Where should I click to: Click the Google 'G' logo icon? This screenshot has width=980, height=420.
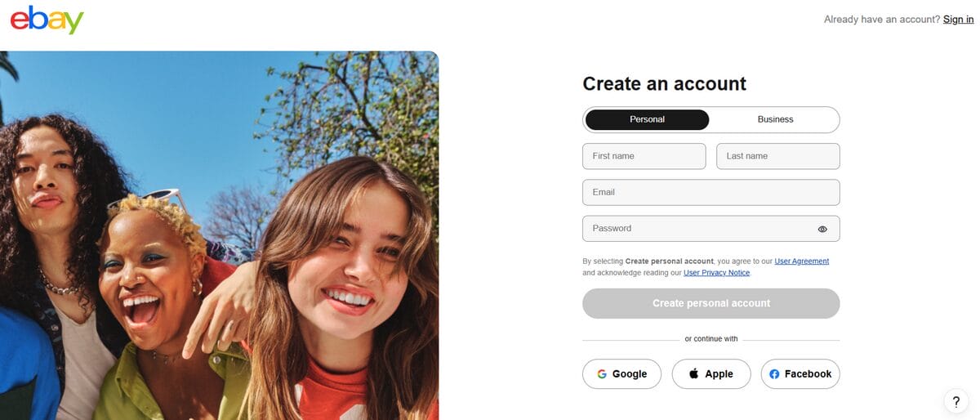pos(602,374)
